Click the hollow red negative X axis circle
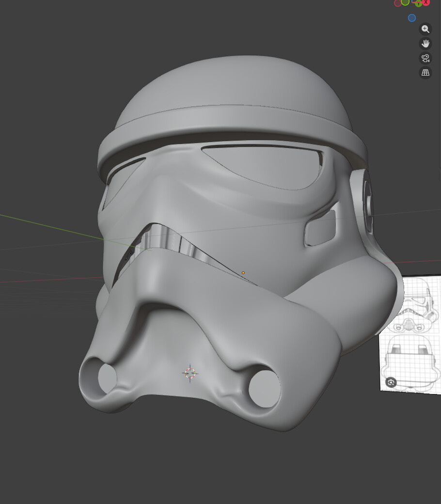Viewport: 441px width, 504px height. tap(398, 3)
